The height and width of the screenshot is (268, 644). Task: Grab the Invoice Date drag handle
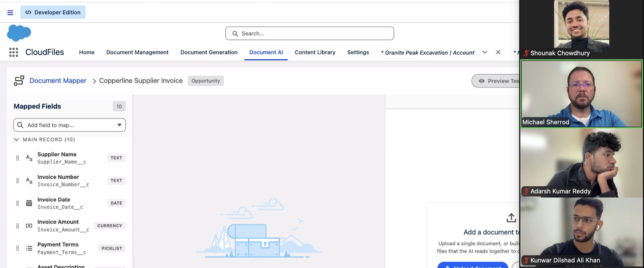[x=18, y=203]
